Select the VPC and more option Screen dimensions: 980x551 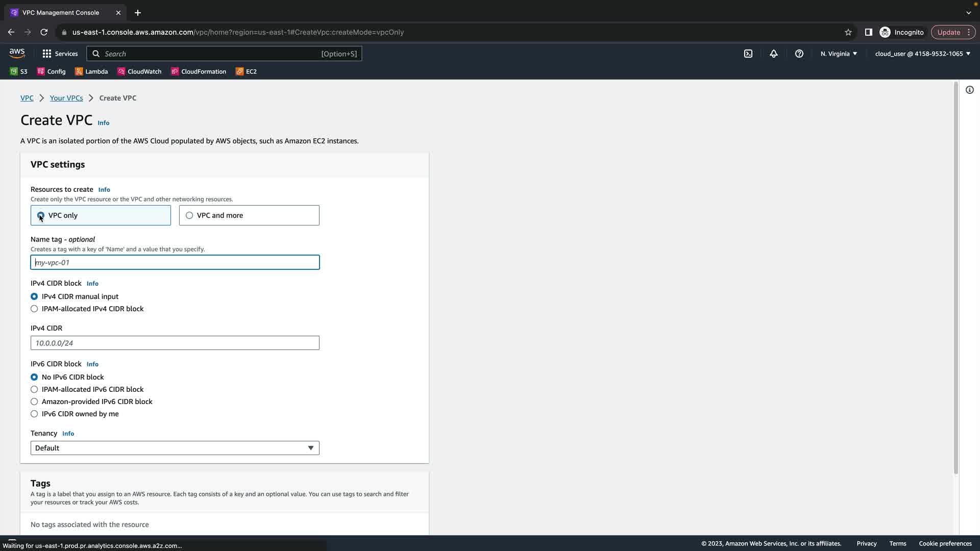[x=189, y=215]
